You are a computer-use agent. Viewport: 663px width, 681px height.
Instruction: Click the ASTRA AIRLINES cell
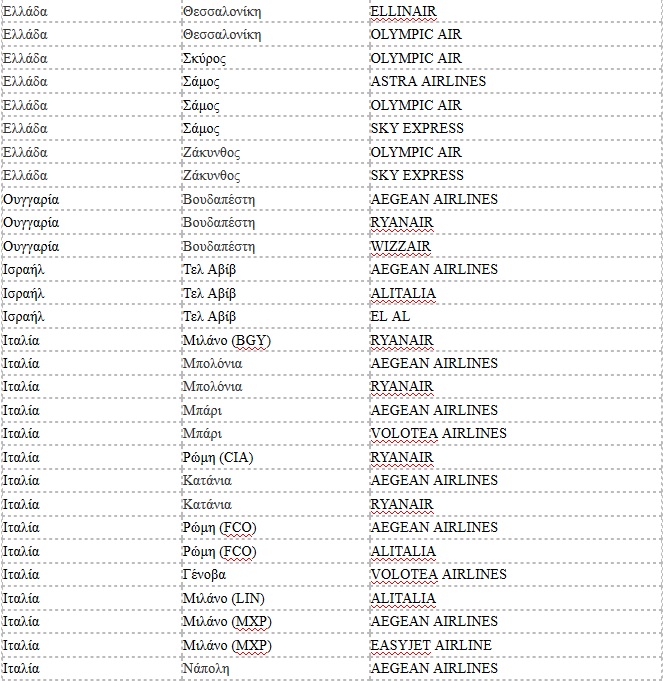click(x=428, y=81)
